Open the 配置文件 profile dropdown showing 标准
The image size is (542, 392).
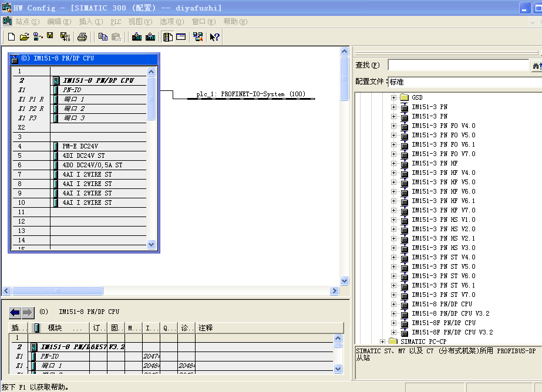[465, 82]
